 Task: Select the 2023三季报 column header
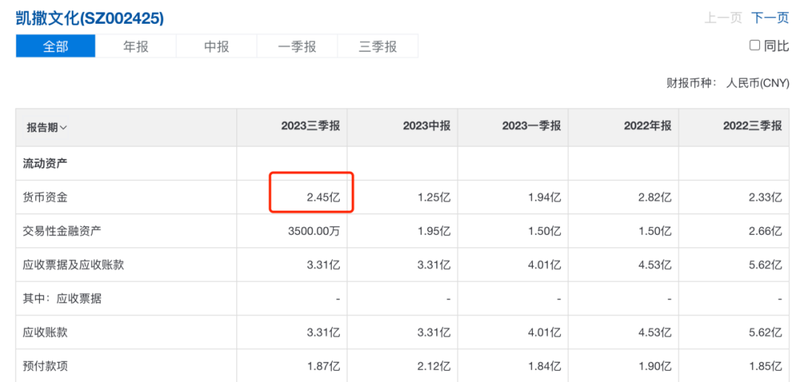coord(310,127)
